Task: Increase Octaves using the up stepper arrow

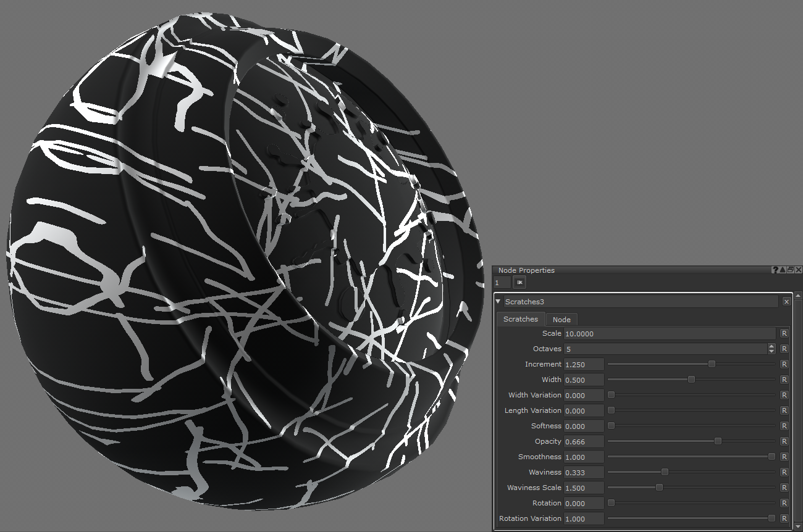Action: pos(771,346)
